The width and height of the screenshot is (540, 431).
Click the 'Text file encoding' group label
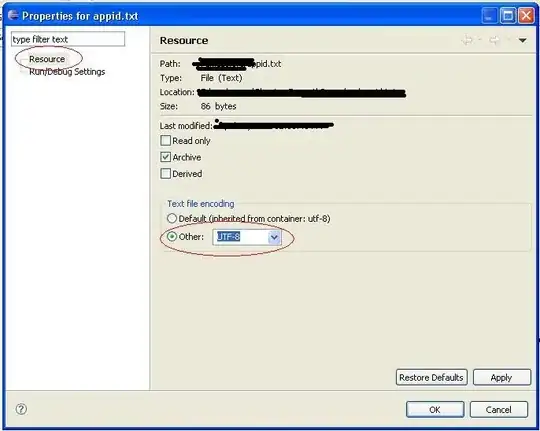201,204
